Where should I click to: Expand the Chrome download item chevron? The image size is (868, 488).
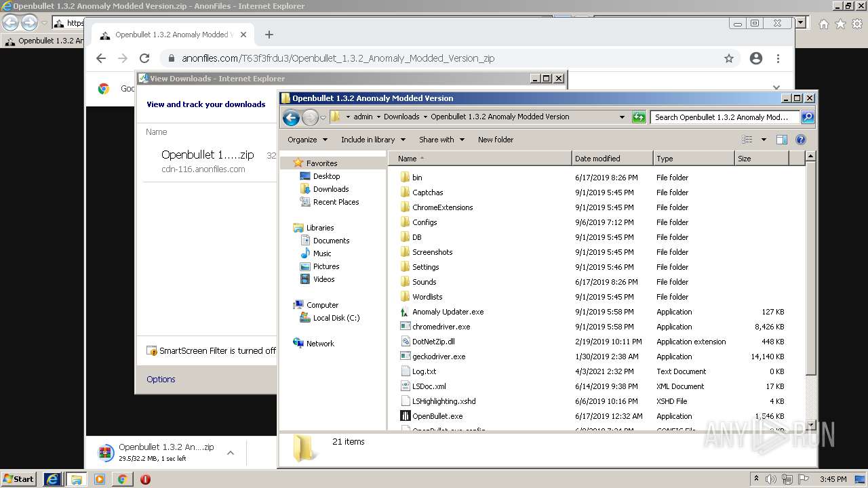[231, 453]
